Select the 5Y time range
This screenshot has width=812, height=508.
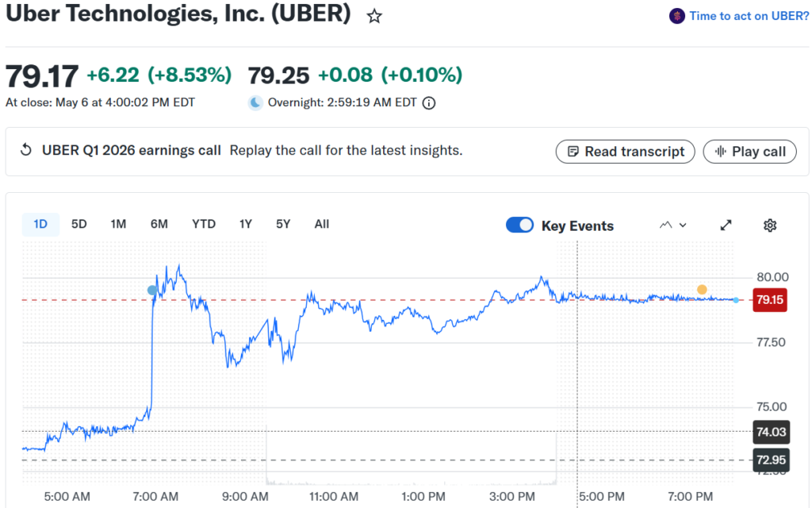[283, 224]
